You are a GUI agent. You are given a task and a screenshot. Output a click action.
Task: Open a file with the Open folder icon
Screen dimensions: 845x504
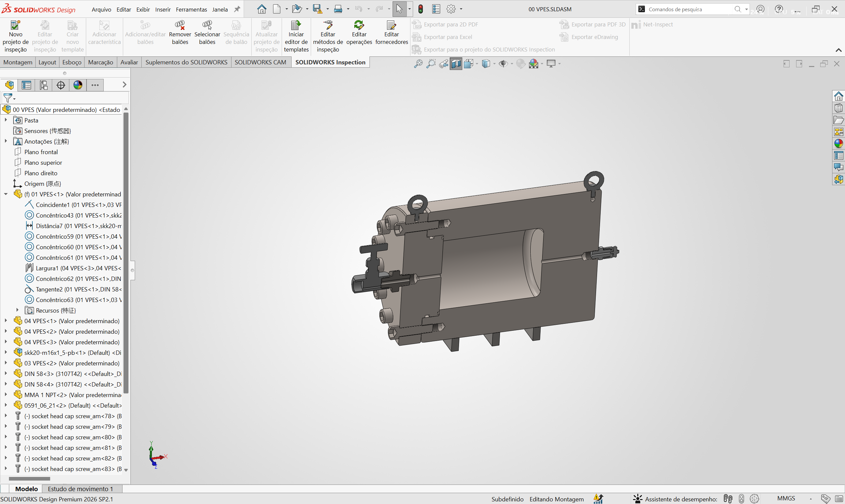[x=297, y=9]
